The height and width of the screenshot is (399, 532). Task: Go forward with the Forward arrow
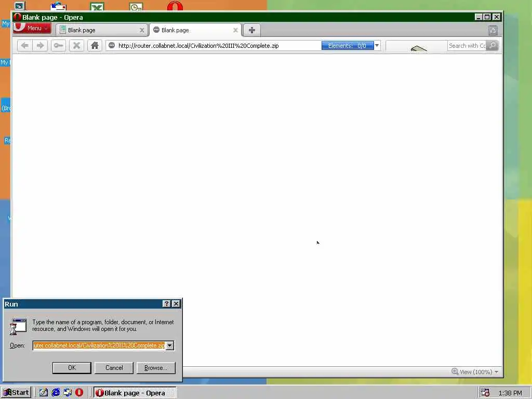[41, 46]
